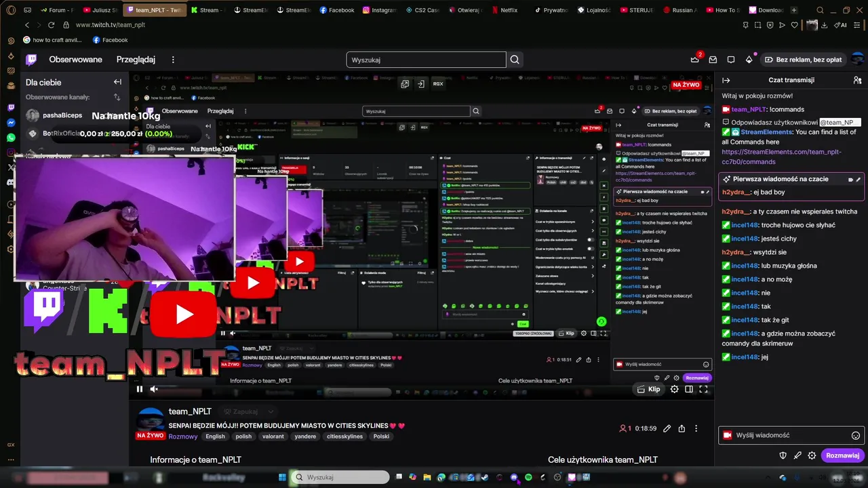
Task: Switch to the Netflix browser tab
Action: [505, 10]
